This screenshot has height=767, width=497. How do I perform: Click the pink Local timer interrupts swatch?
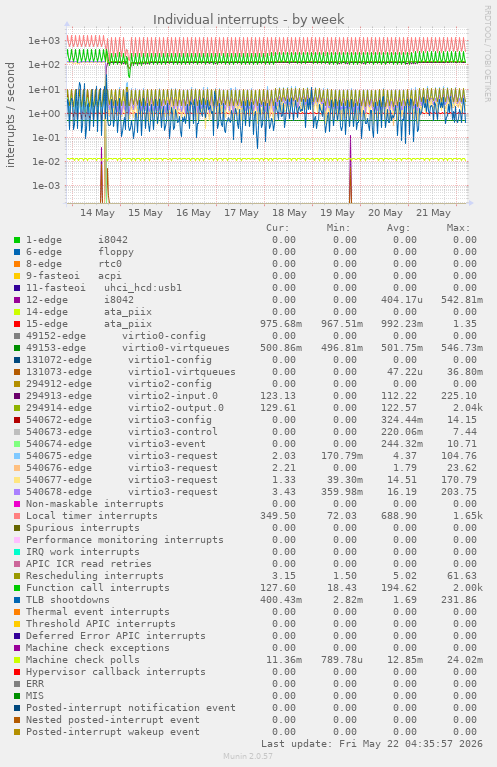(17, 516)
